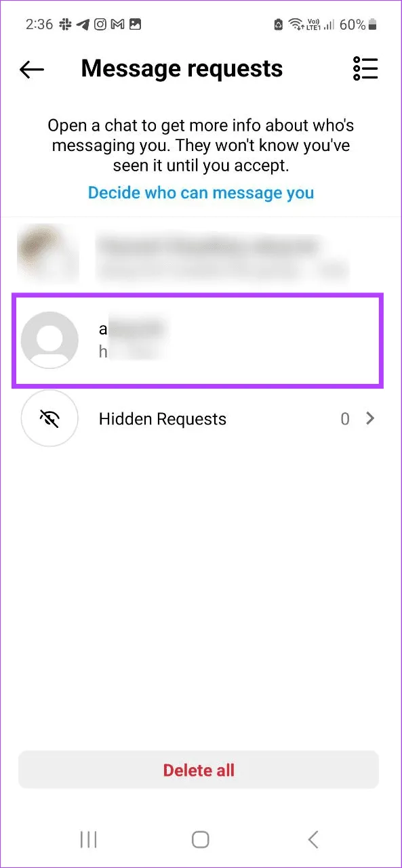
Task: Tap the default gray profile avatar
Action: pyautogui.click(x=49, y=341)
